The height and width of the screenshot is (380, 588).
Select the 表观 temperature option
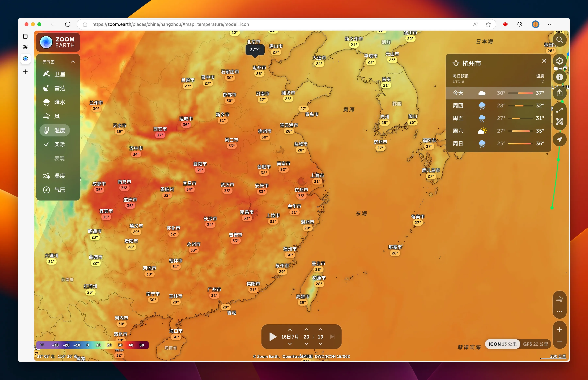pos(59,158)
